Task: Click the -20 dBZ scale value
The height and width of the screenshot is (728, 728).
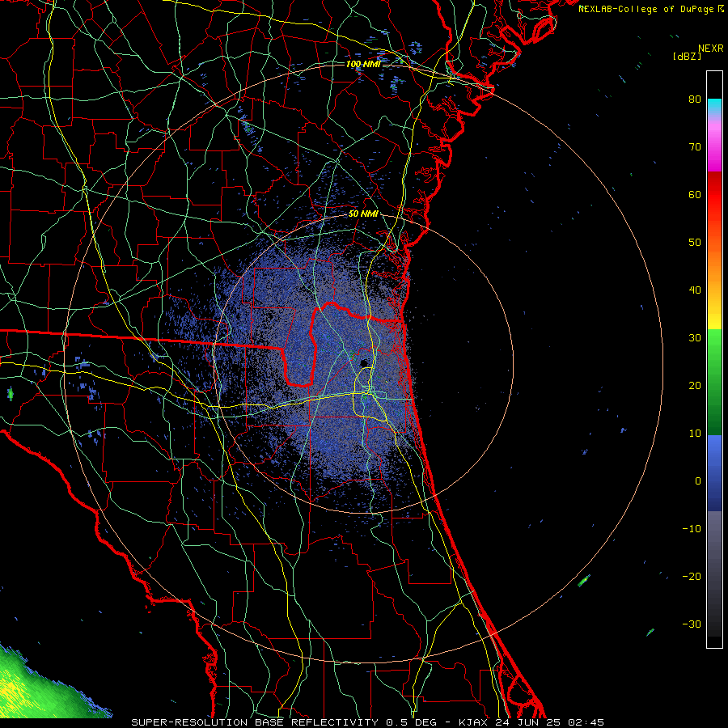Action: click(692, 577)
